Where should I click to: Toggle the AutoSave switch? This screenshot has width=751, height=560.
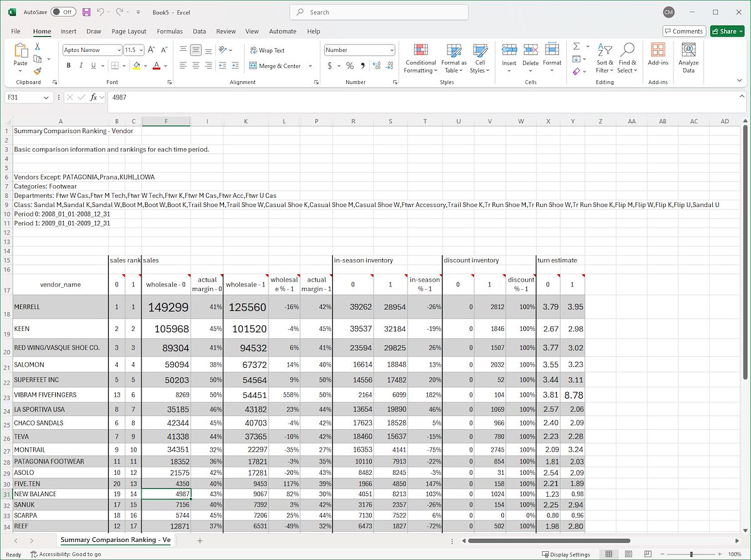point(63,12)
